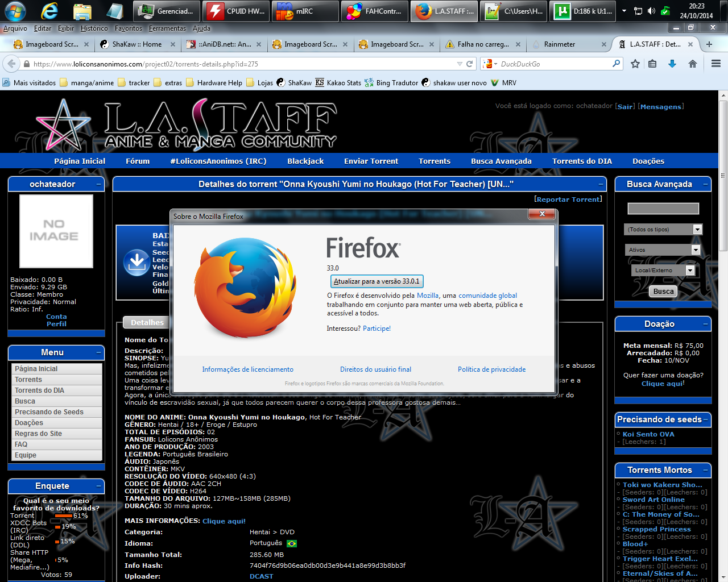Click the Firefox back arrow button
Image resolution: width=728 pixels, height=582 pixels.
(11, 64)
